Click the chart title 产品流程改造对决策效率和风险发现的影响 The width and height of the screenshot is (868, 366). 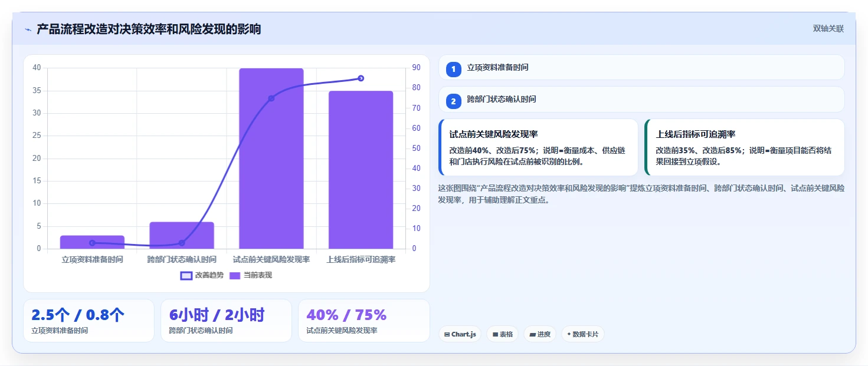click(x=149, y=29)
